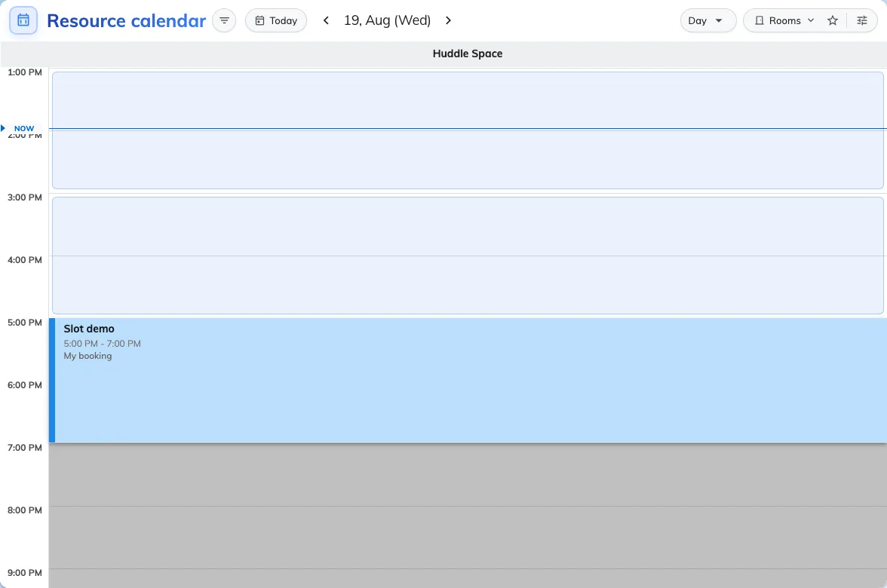The image size is (887, 588).
Task: Open the Slot demo booking
Action: click(x=468, y=381)
